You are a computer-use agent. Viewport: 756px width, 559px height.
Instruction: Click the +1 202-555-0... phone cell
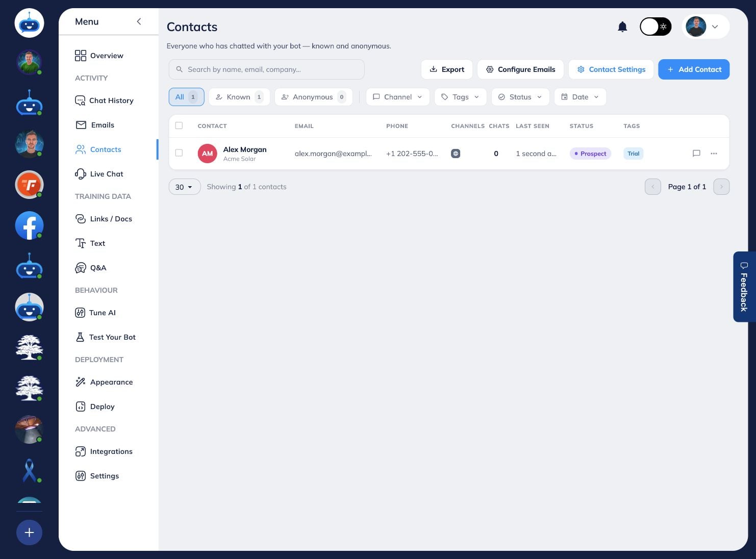[x=412, y=154]
